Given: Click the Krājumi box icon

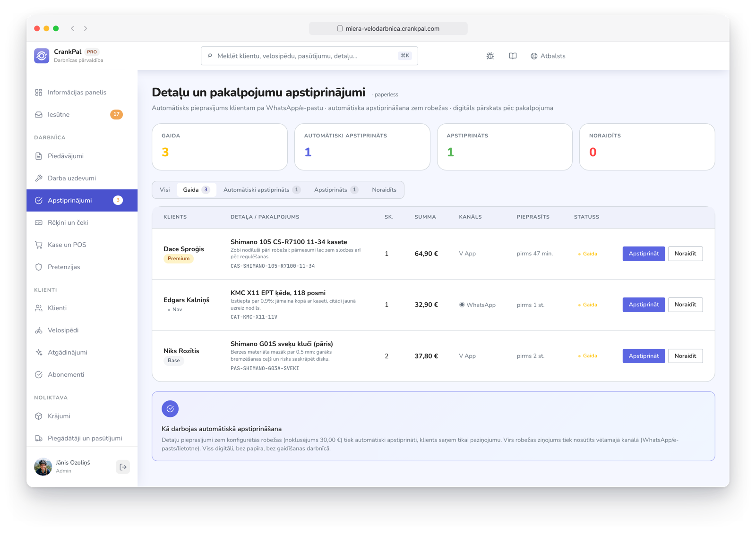Looking at the screenshot, I should click(39, 416).
